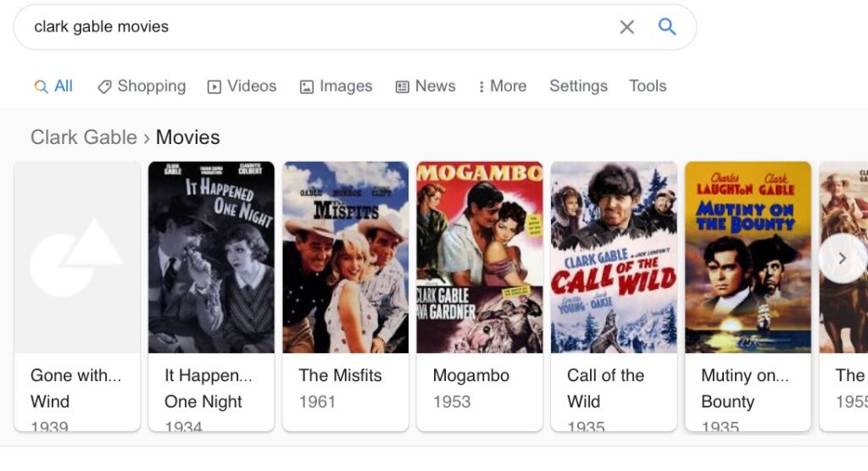Open the Tools option
The image size is (868, 471).
(x=648, y=86)
